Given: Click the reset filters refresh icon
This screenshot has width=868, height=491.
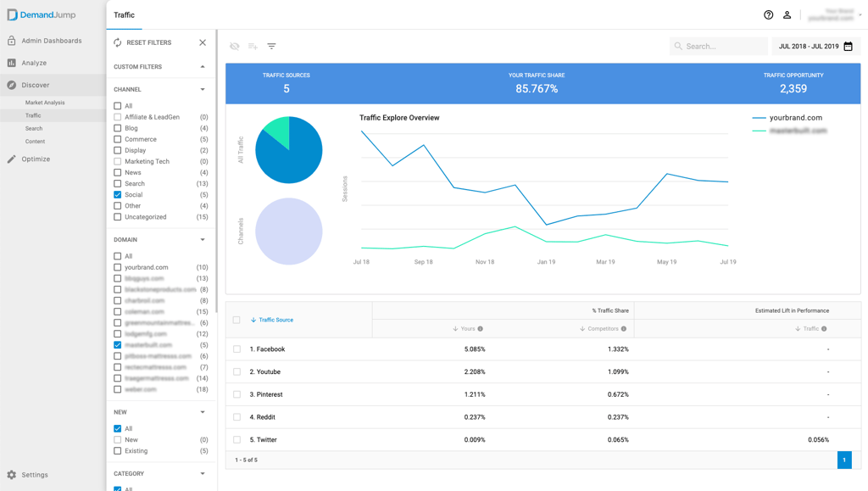Looking at the screenshot, I should click(x=117, y=42).
